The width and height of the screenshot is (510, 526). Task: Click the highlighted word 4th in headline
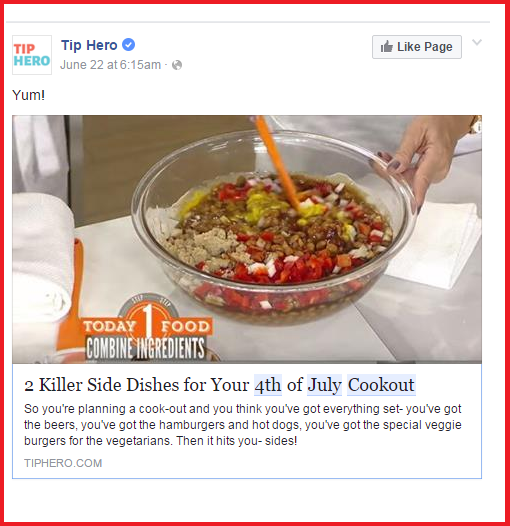pos(267,385)
